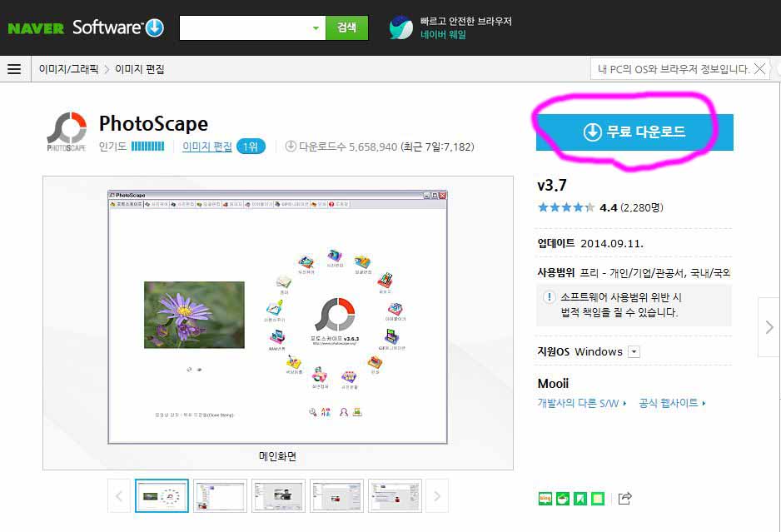This screenshot has height=532, width=781.
Task: Click the cafe share icon
Action: click(563, 498)
